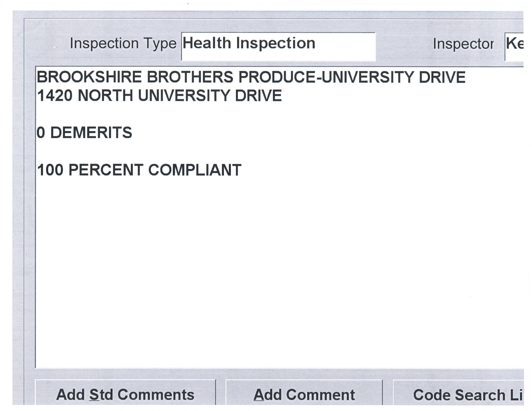The image size is (532, 411).
Task: Place cursor on the word "BROTHERS"
Action: click(190, 77)
